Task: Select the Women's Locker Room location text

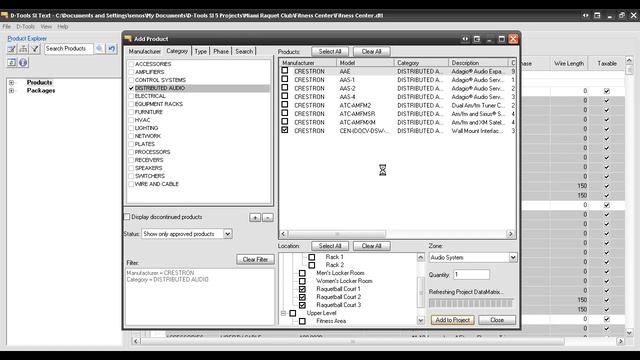Action: pos(344,281)
